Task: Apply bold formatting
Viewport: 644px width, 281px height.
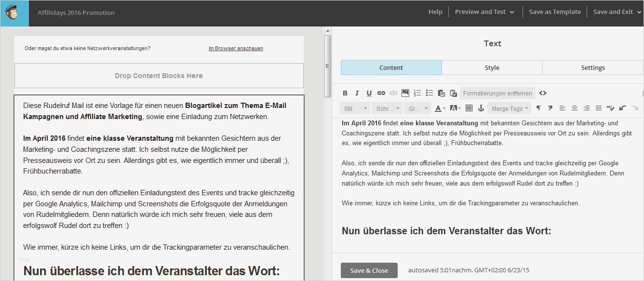Action: tap(345, 93)
